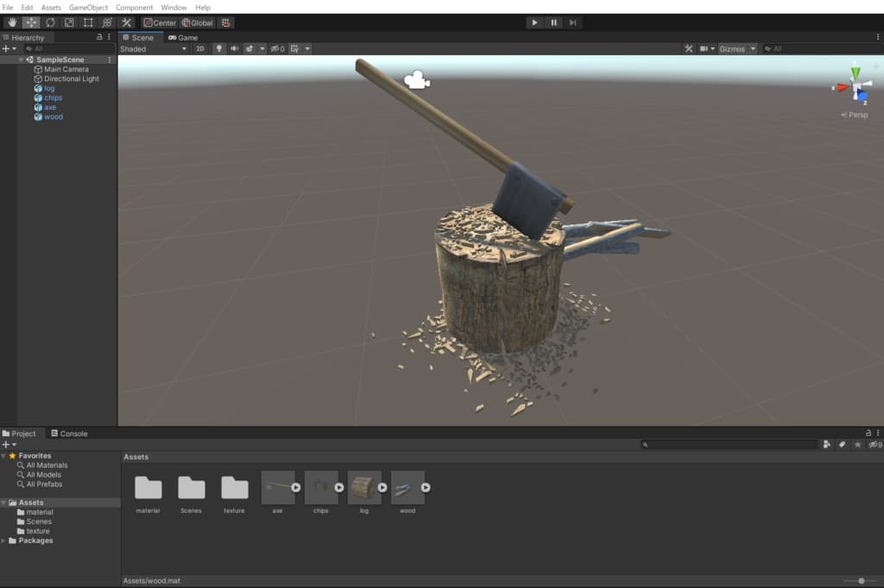Click the scene orientation gizmo
Image resolution: width=884 pixels, height=588 pixels.
click(855, 87)
